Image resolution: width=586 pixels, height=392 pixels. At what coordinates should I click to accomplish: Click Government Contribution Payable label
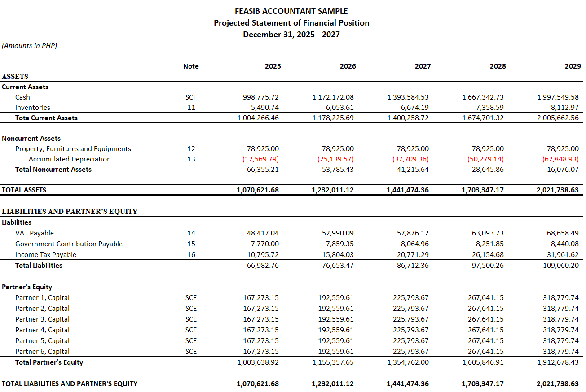pyautogui.click(x=69, y=244)
